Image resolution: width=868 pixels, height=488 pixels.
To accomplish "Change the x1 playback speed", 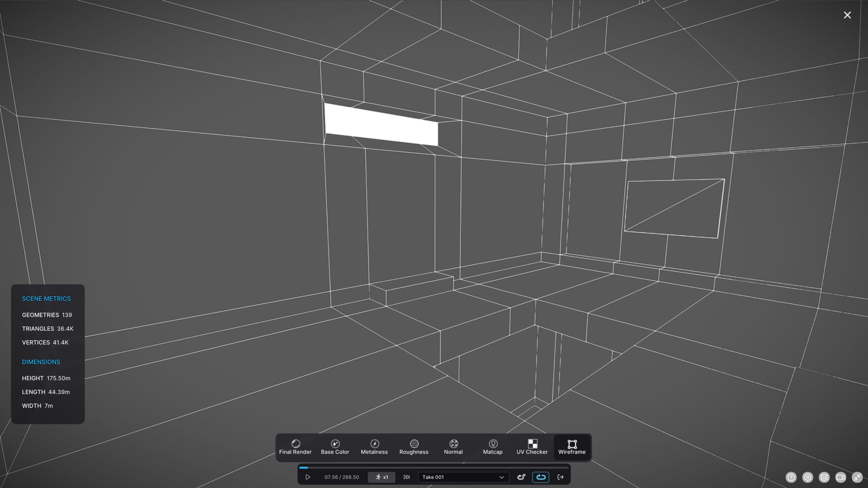I will [x=381, y=477].
